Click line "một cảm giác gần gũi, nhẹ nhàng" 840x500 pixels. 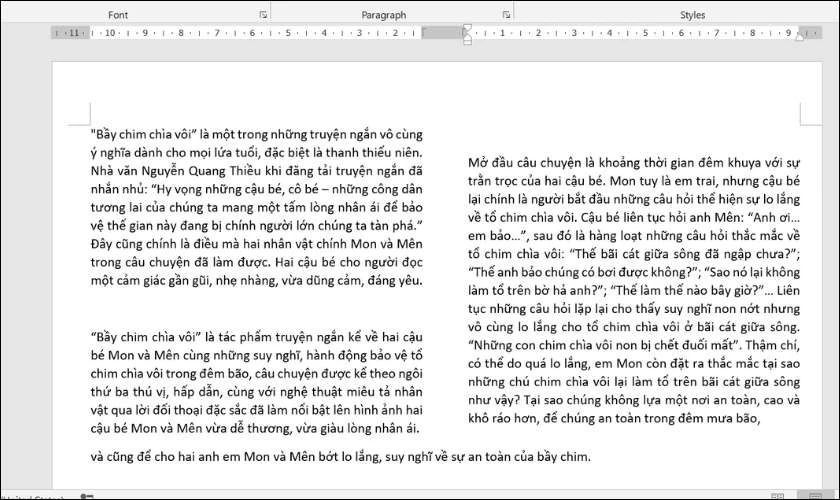coord(257,280)
